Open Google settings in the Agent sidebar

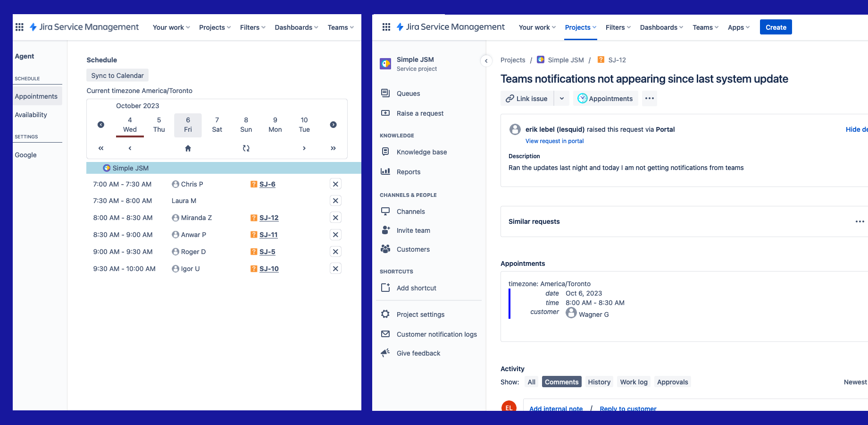(26, 155)
